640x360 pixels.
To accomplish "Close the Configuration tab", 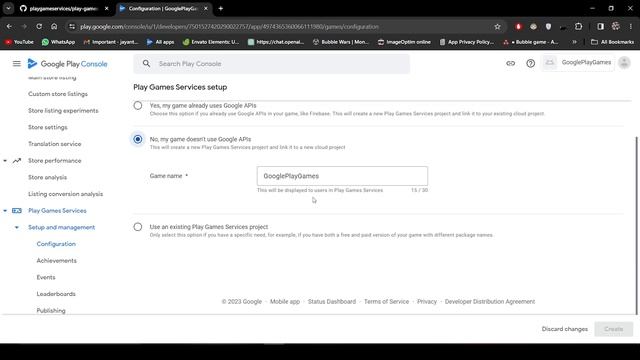I will pyautogui.click(x=206, y=8).
